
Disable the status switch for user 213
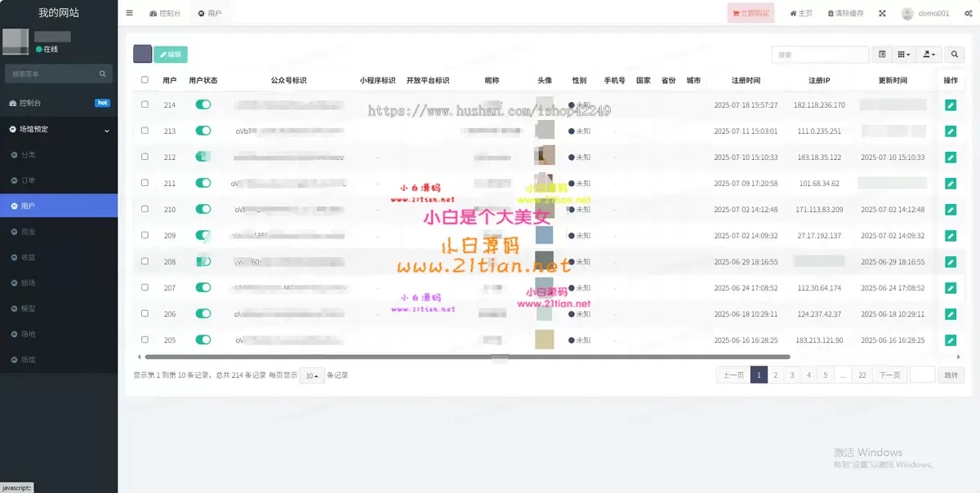203,131
